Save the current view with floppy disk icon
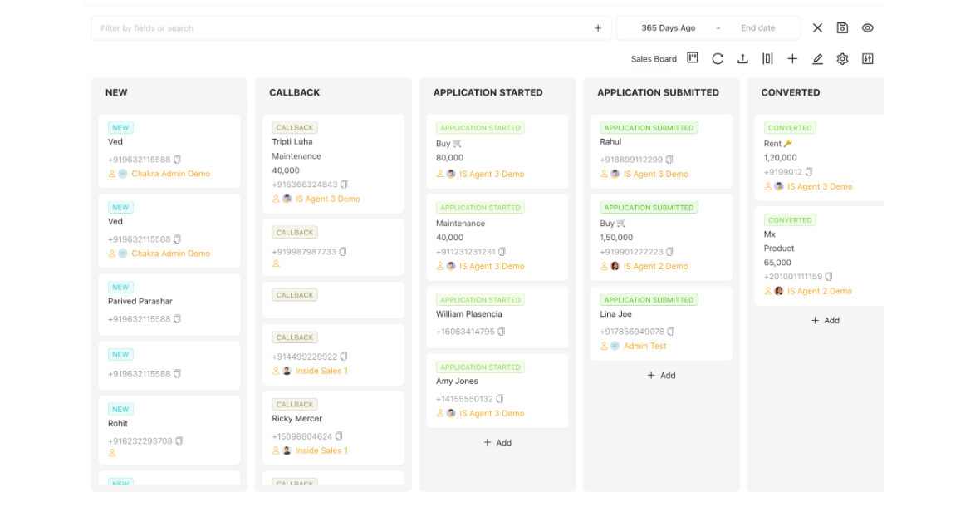This screenshot has height=512, width=980. pyautogui.click(x=842, y=27)
